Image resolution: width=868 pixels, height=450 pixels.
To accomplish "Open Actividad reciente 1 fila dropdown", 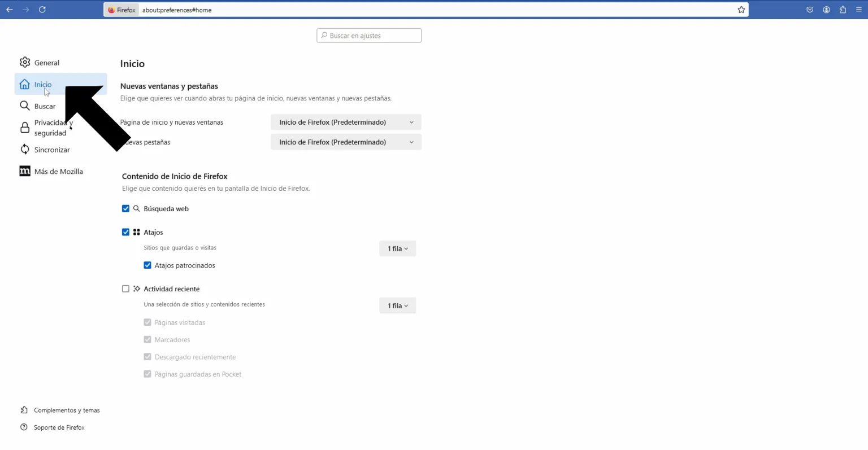I will (397, 305).
